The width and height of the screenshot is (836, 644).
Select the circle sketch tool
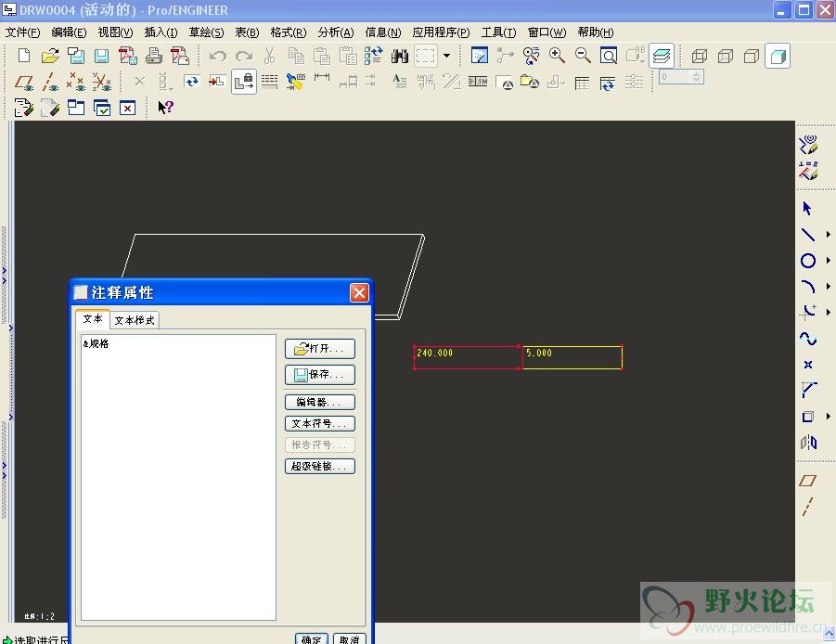coord(808,261)
